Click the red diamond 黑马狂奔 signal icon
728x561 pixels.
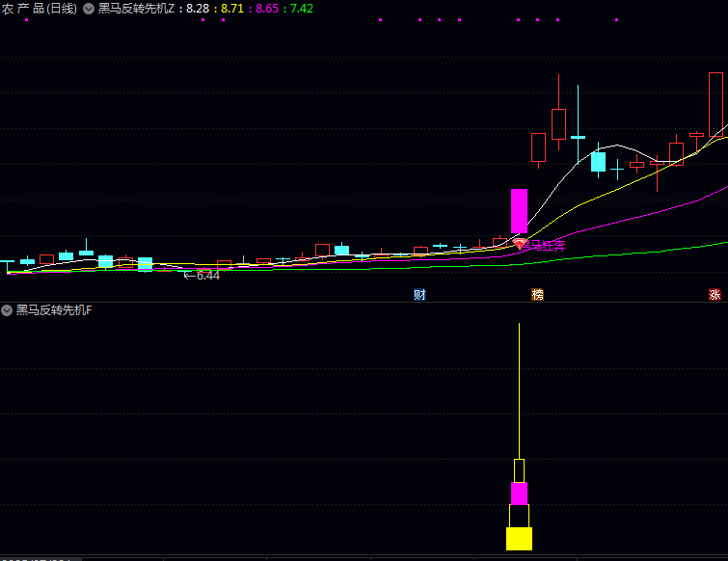point(520,244)
